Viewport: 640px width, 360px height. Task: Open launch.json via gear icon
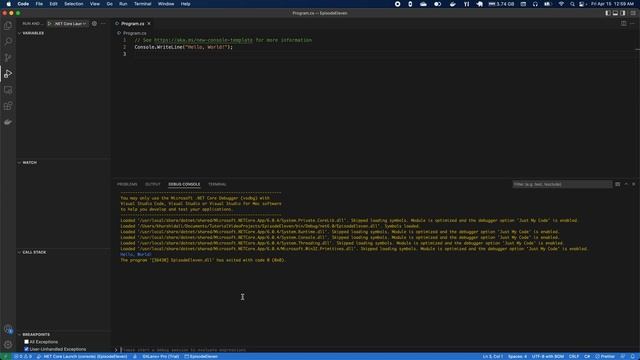[x=94, y=24]
